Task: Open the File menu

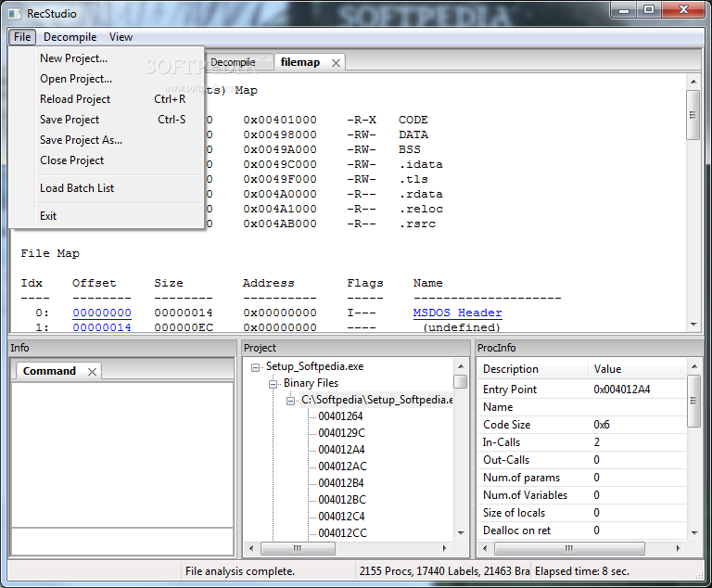Action: point(22,37)
